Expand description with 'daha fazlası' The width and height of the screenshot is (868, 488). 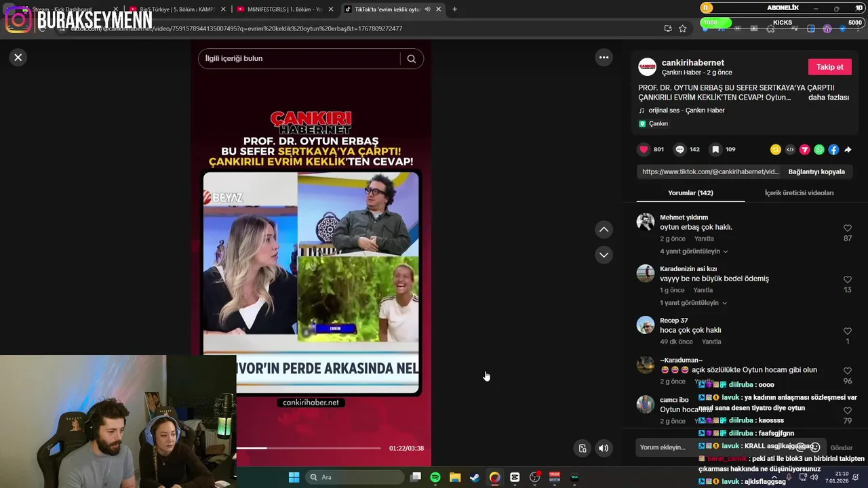click(828, 97)
